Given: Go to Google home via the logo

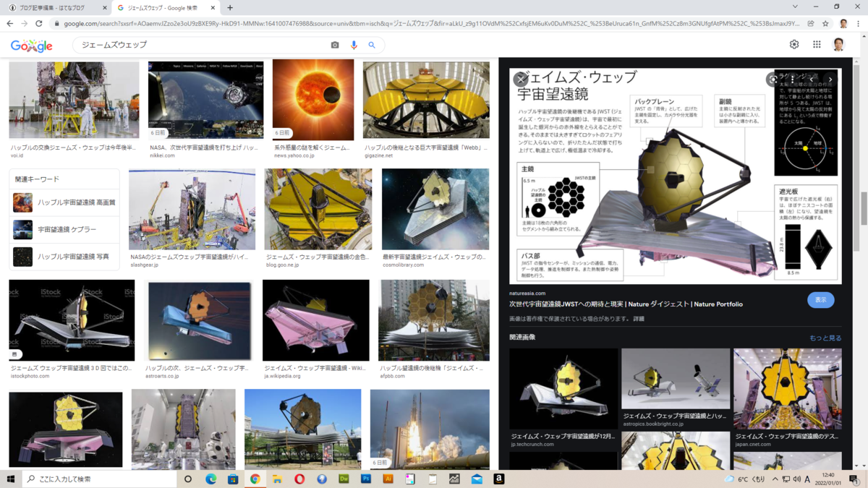Looking at the screenshot, I should pyautogui.click(x=31, y=46).
